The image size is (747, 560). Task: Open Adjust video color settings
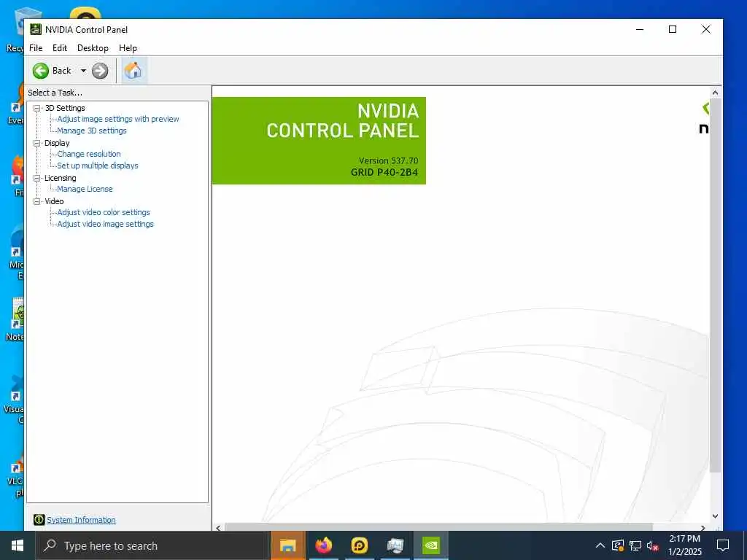104,212
